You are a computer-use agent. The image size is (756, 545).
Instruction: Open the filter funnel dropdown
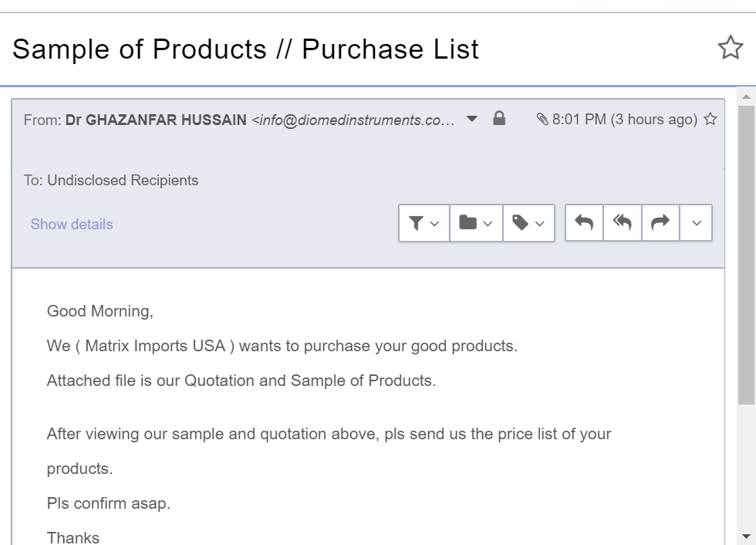[424, 223]
